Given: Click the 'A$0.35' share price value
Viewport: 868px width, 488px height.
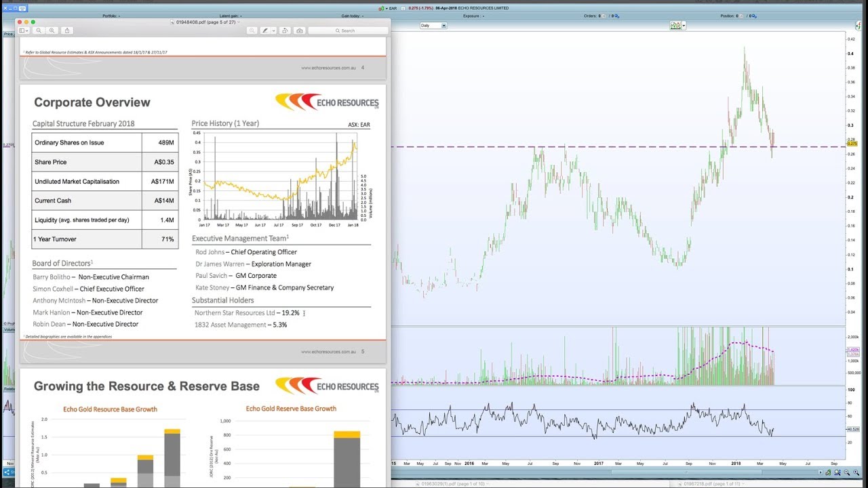Looking at the screenshot, I should [x=164, y=162].
